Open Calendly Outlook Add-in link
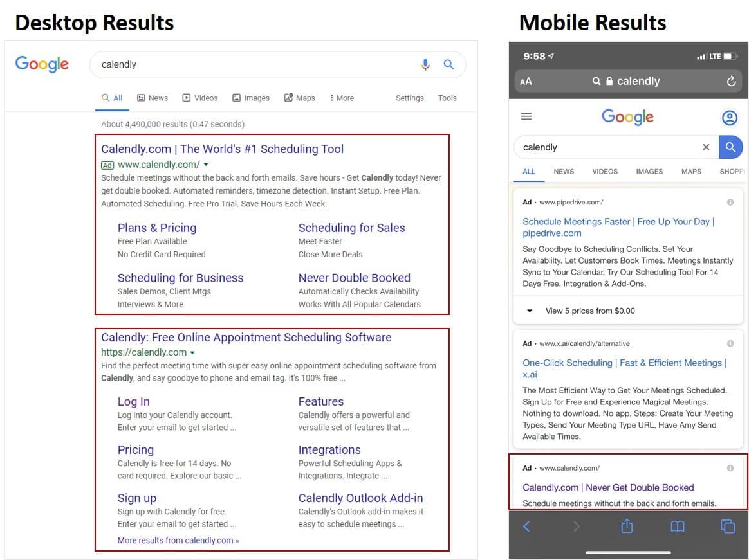The image size is (749, 560). (x=360, y=498)
